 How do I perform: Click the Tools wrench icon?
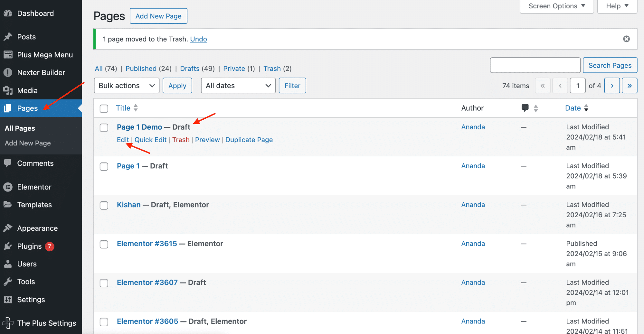[8, 281]
